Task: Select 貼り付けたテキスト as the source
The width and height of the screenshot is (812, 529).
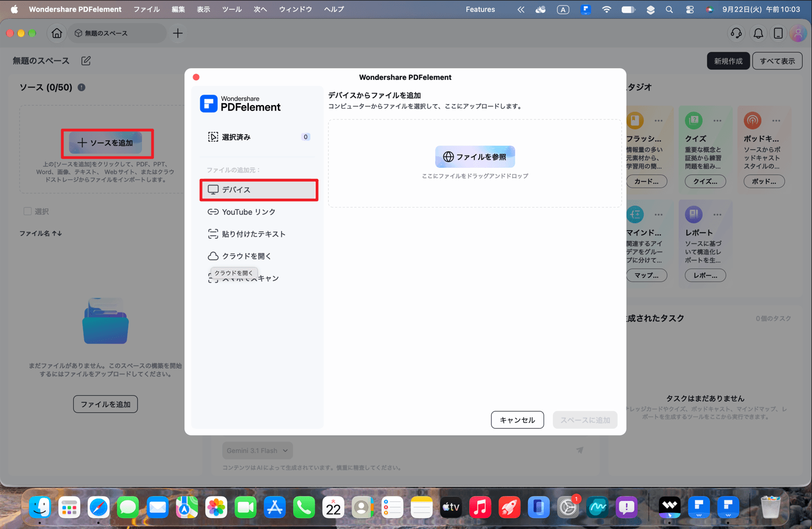Action: coord(259,234)
